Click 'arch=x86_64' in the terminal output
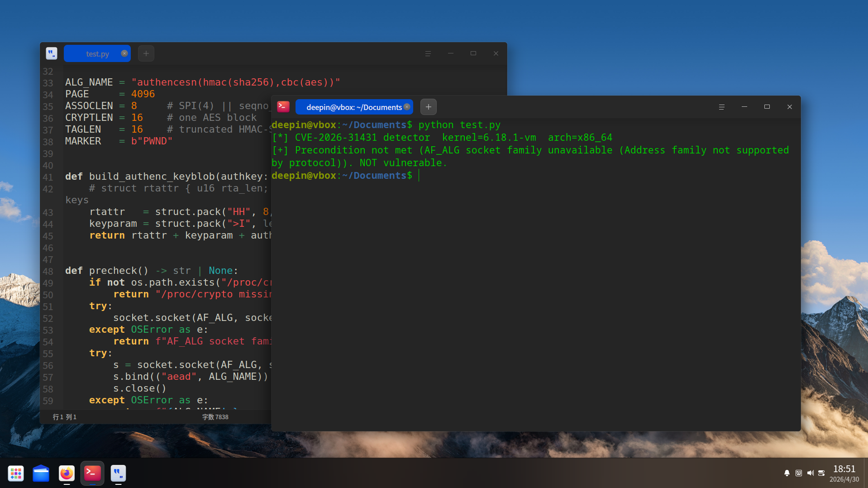Image resolution: width=868 pixels, height=488 pixels. [x=580, y=138]
